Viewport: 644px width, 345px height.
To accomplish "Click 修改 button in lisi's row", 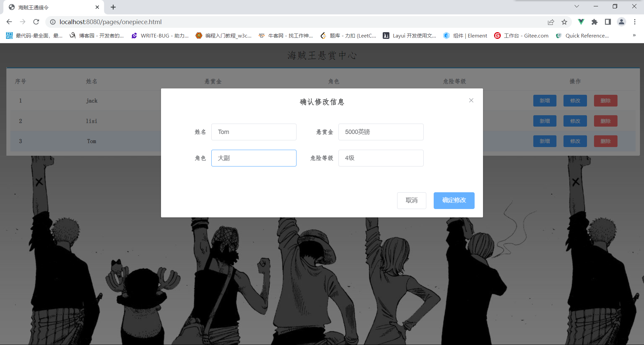I will (x=575, y=121).
